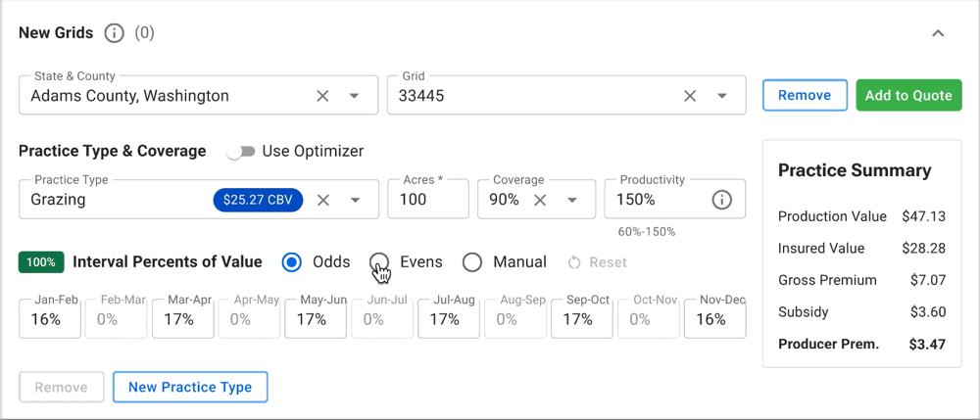Viewport: 980px width, 420px height.
Task: Clear the State & County selection
Action: (322, 96)
